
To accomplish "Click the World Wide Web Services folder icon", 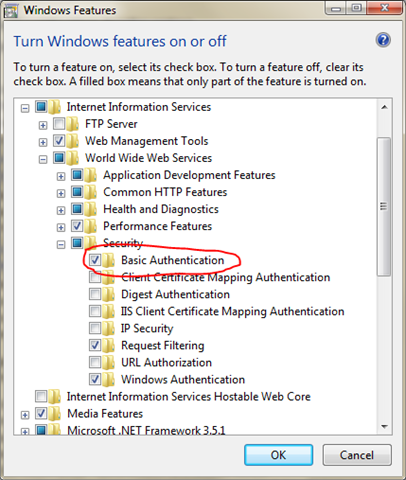I will (x=72, y=158).
